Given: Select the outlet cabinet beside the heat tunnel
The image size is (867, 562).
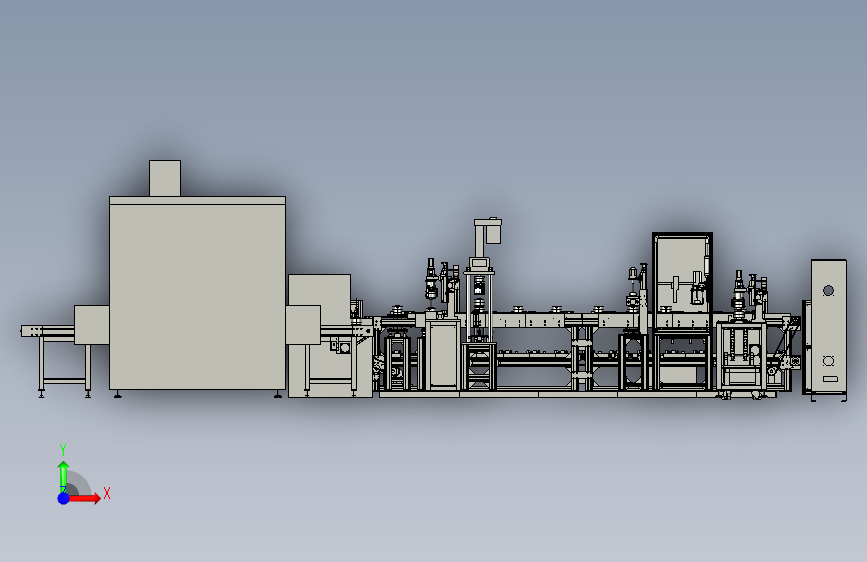Looking at the screenshot, I should tap(319, 335).
